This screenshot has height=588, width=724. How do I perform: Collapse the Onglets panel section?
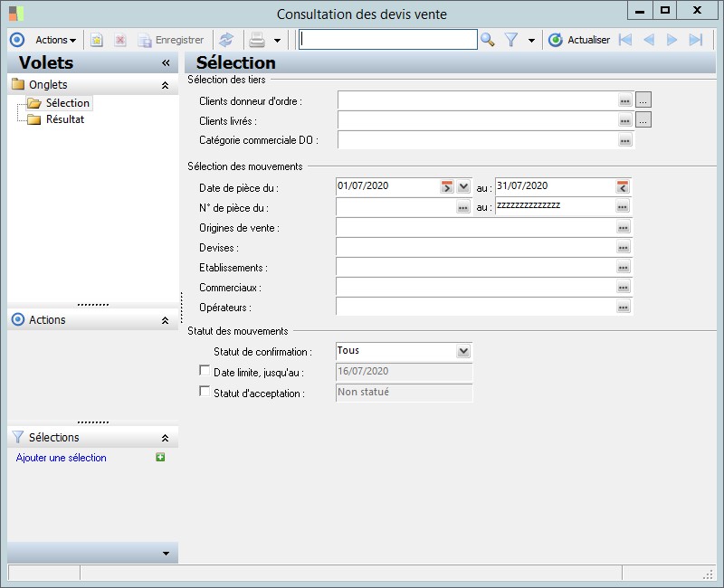165,85
